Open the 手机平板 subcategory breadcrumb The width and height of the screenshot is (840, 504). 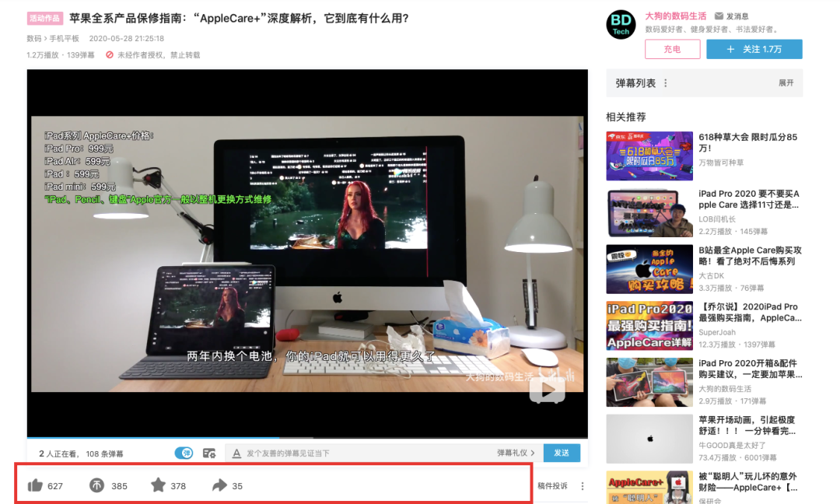[65, 39]
